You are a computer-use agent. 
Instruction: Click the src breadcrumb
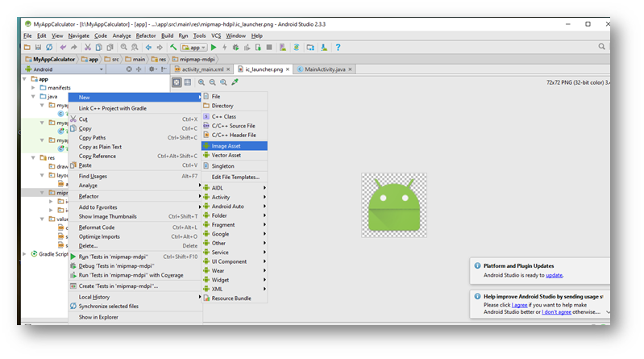112,59
